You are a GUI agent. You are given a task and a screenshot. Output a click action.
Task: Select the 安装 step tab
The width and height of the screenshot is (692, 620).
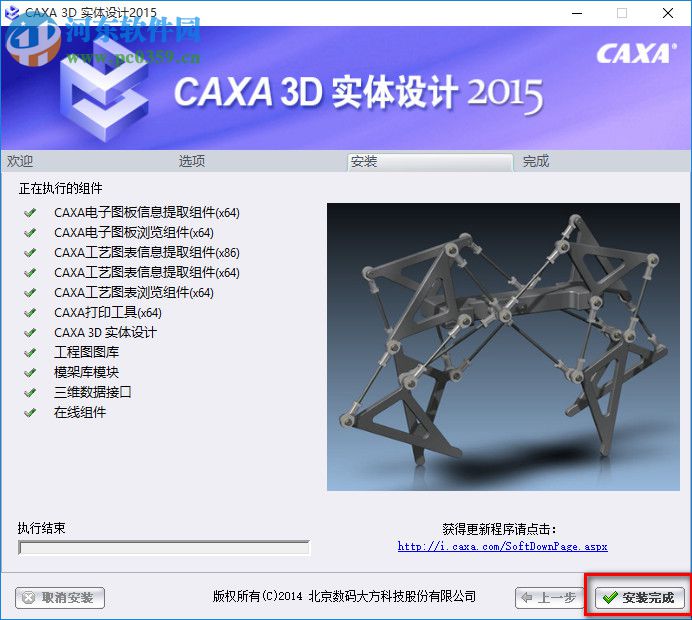coord(430,162)
